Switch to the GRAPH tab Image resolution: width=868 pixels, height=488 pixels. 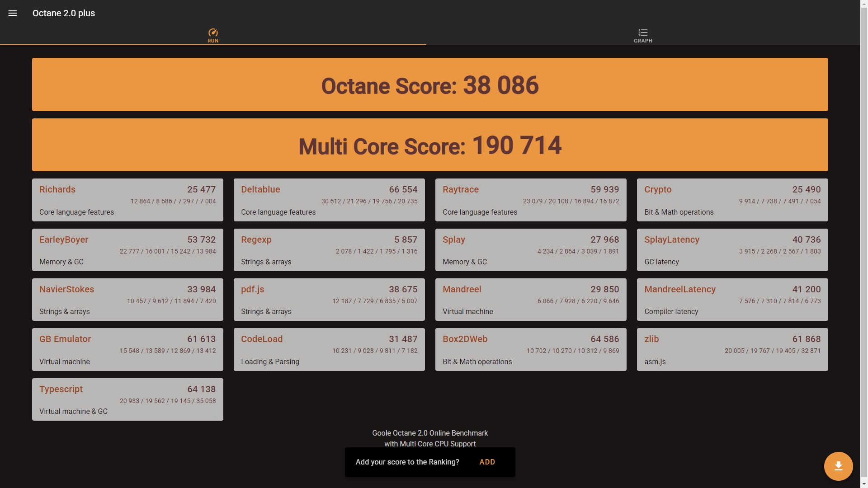pyautogui.click(x=643, y=36)
